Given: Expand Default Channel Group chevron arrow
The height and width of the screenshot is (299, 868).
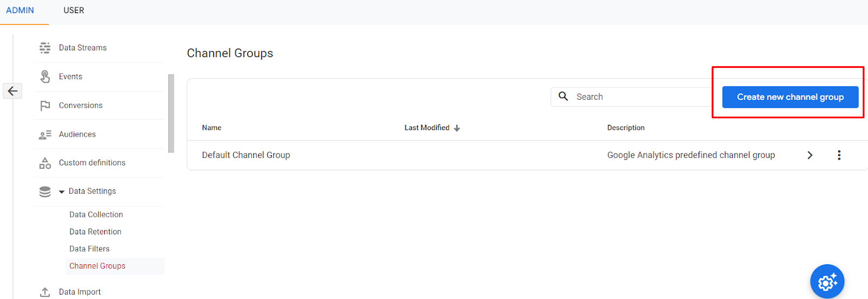Looking at the screenshot, I should tap(810, 155).
